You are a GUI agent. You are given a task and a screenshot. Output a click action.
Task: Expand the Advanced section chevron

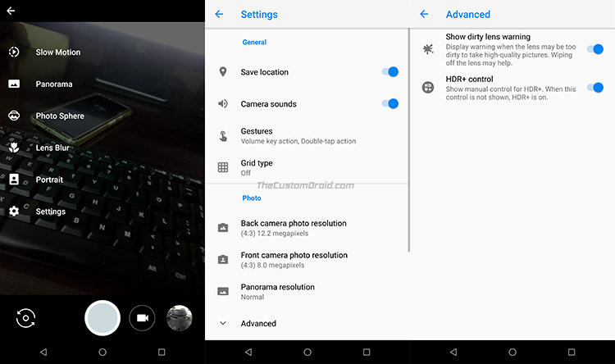[223, 323]
